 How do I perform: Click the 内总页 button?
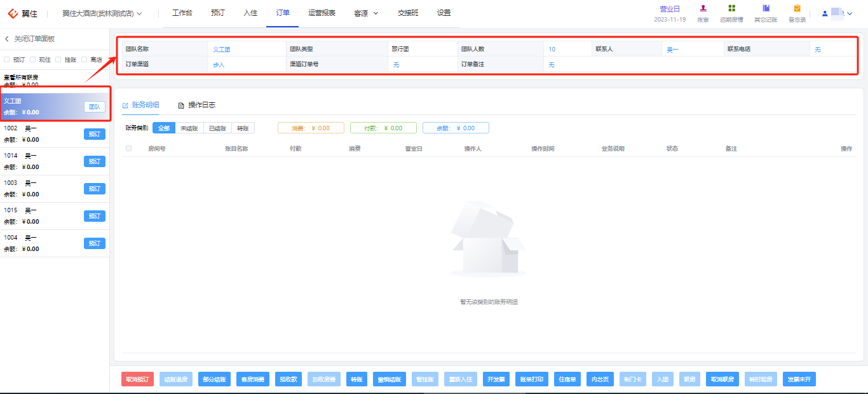(x=600, y=379)
